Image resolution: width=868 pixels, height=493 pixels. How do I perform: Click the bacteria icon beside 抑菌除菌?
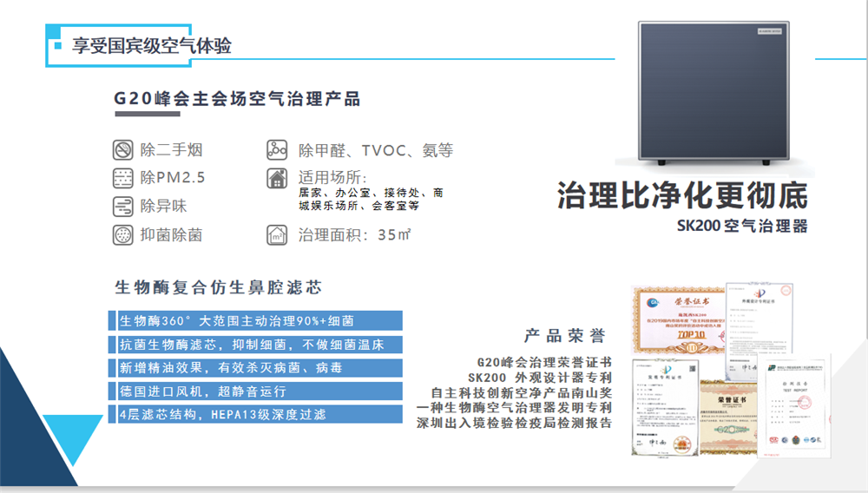coord(123,235)
